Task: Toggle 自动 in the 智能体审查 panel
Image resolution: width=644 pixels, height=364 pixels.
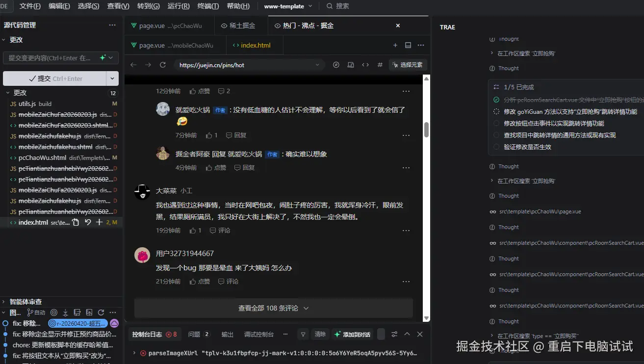Action: pyautogui.click(x=36, y=312)
